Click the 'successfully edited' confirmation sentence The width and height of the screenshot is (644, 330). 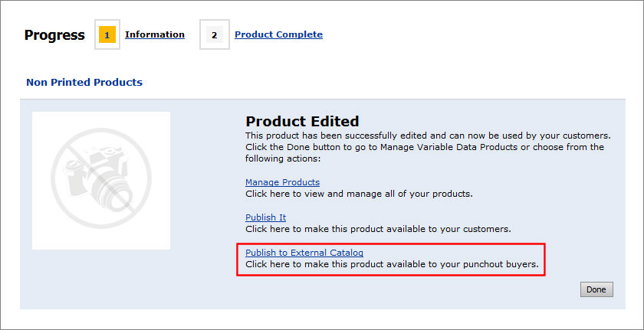click(427, 135)
